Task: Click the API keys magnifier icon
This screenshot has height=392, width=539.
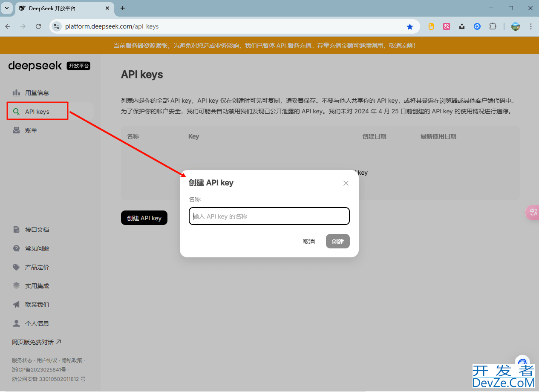Action: 16,112
